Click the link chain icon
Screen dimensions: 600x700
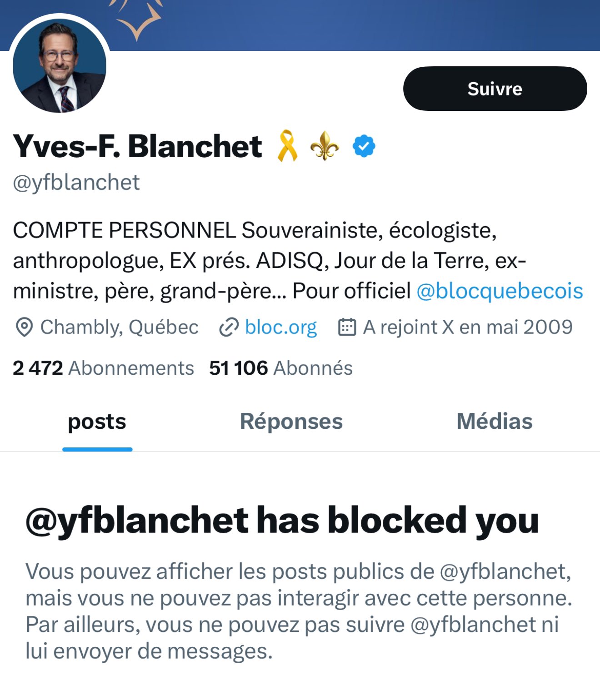(x=229, y=327)
